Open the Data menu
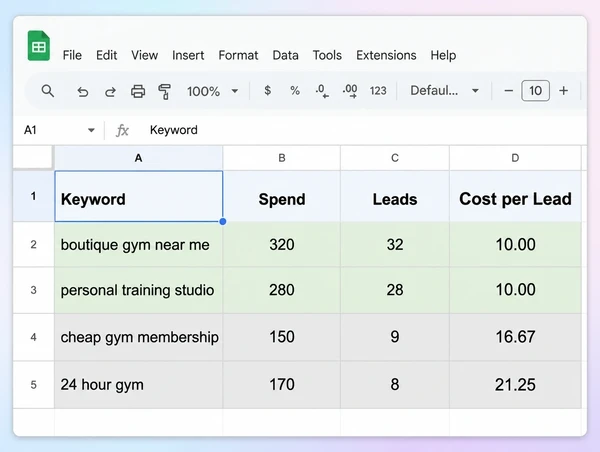The width and height of the screenshot is (600, 452). [x=285, y=55]
